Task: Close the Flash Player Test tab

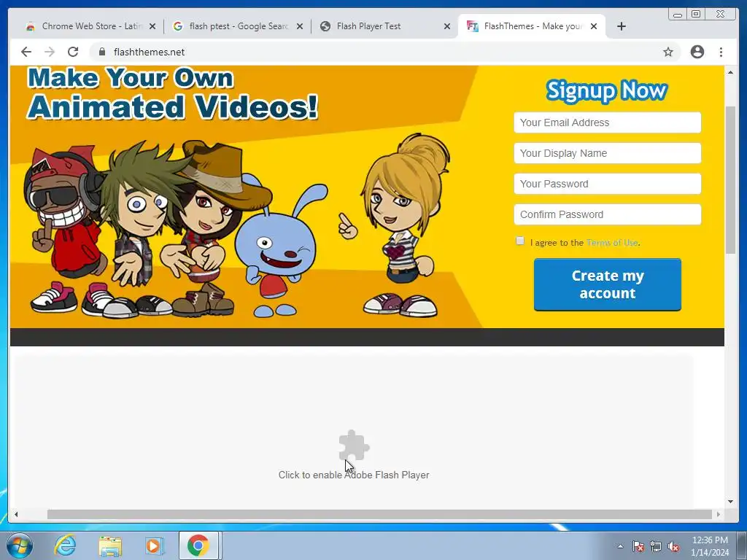Action: [x=447, y=26]
